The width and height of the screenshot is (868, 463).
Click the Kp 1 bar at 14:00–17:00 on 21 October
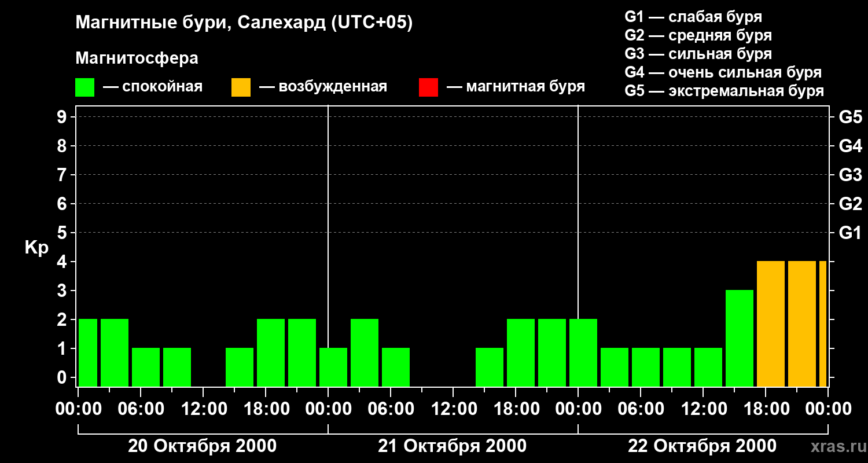pos(490,367)
